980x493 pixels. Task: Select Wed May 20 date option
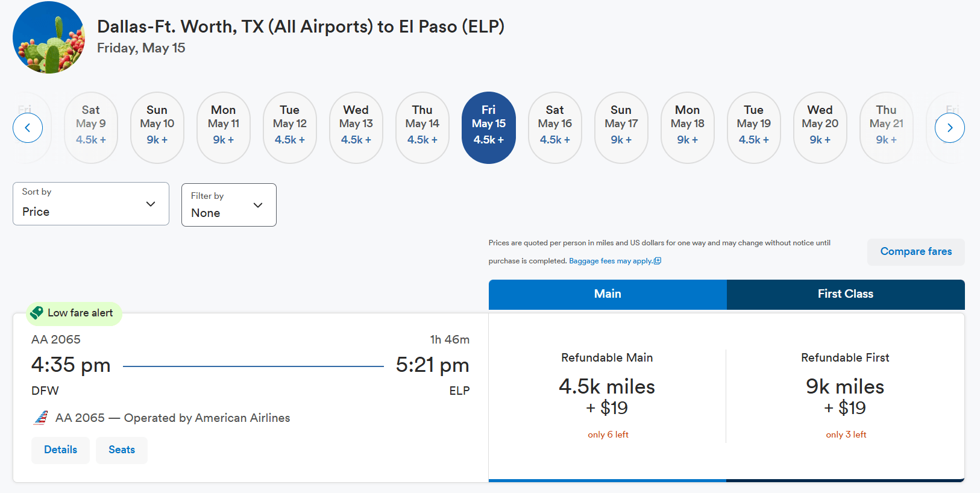pyautogui.click(x=820, y=128)
